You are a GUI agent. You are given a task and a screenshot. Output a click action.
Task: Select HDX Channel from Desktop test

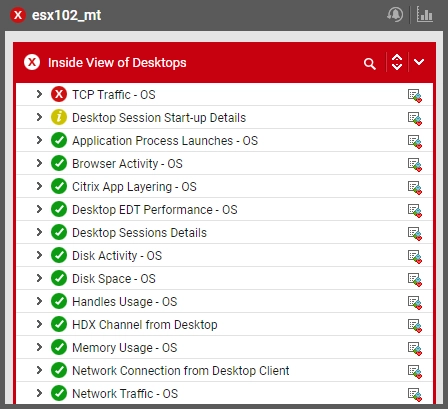tap(145, 325)
